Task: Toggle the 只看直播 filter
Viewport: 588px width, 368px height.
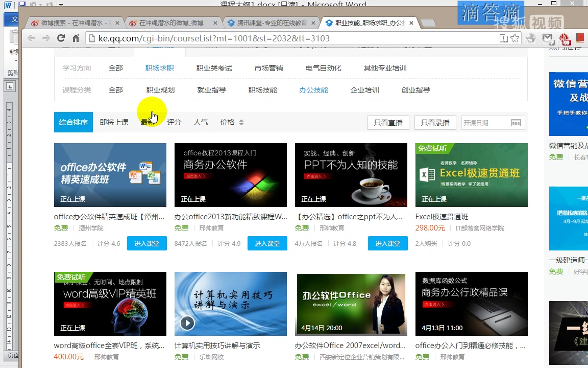Action: (x=388, y=123)
